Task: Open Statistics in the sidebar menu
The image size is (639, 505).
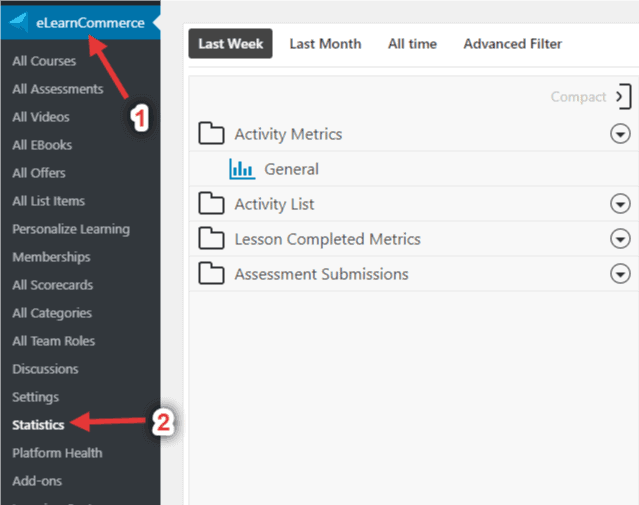Action: tap(38, 425)
